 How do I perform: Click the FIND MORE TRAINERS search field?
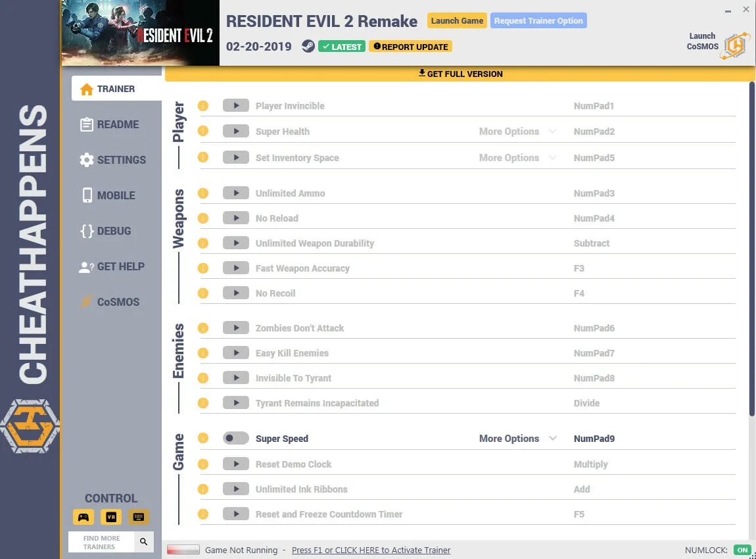coord(101,542)
